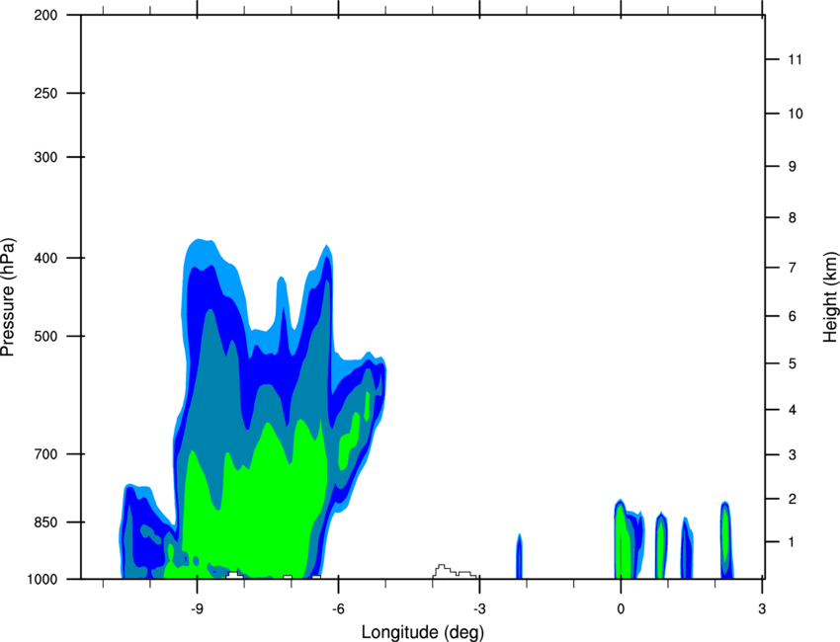Select the 250 pressure tick label
The image size is (840, 642).
click(x=45, y=93)
